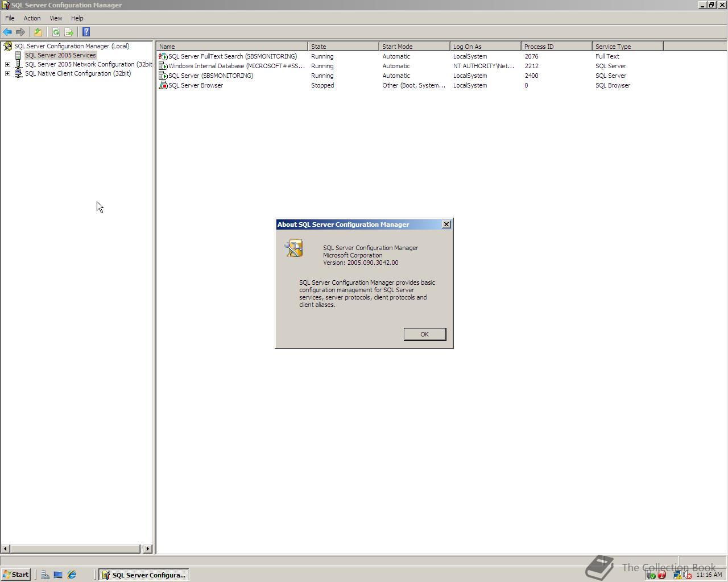Image resolution: width=728 pixels, height=582 pixels.
Task: Click the SQL Server Configuration Manager root node icon
Action: coord(8,46)
